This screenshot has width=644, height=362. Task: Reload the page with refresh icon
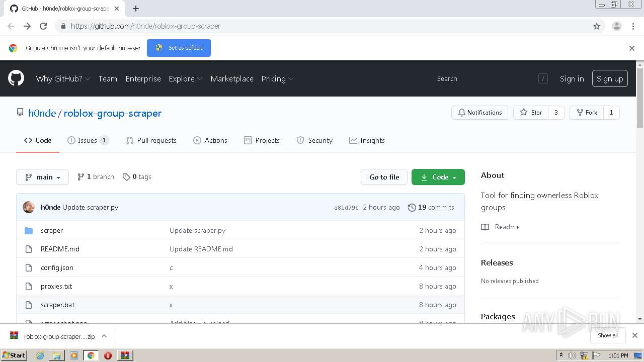(x=43, y=26)
